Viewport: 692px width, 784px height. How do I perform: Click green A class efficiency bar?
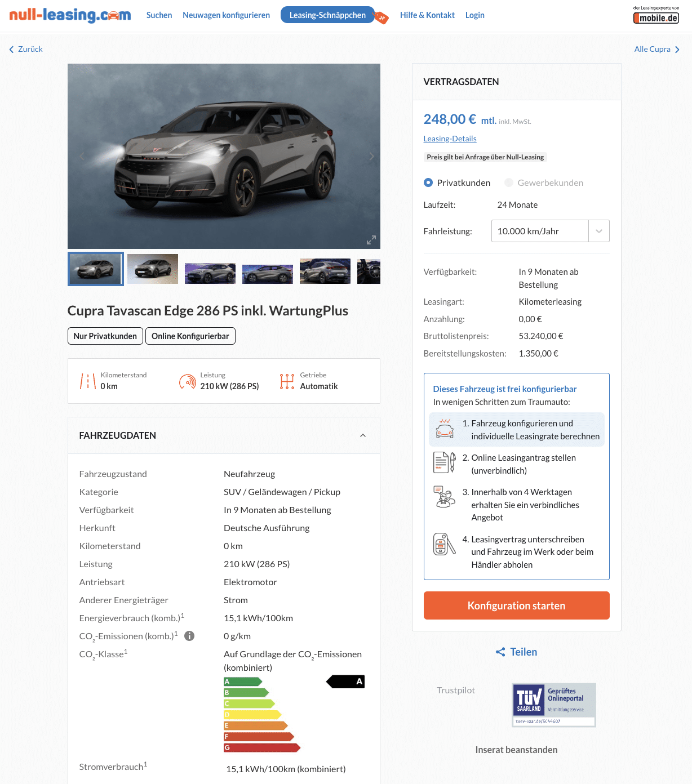click(243, 681)
